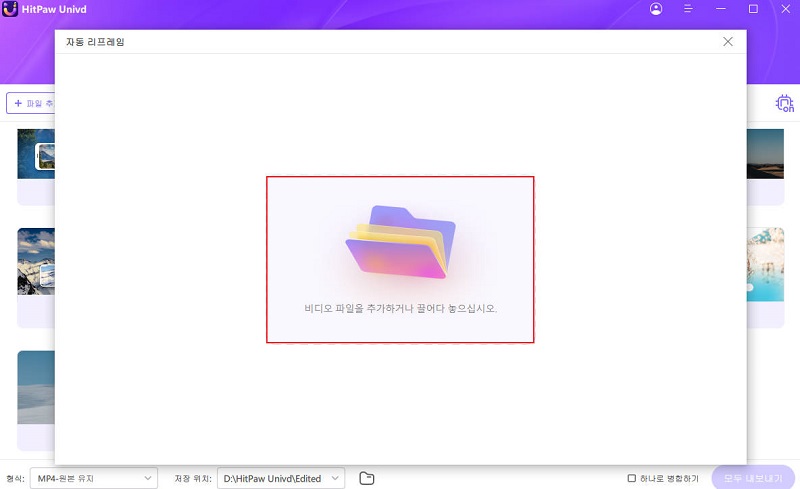Image resolution: width=800 pixels, height=489 pixels.
Task: Click the 비디오 파일을 추가 instruction text
Action: point(401,308)
